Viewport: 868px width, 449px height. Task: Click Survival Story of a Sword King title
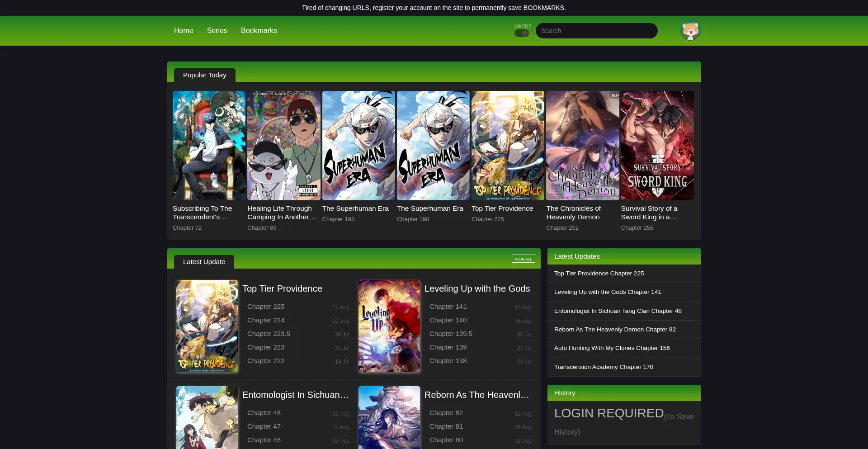point(649,213)
